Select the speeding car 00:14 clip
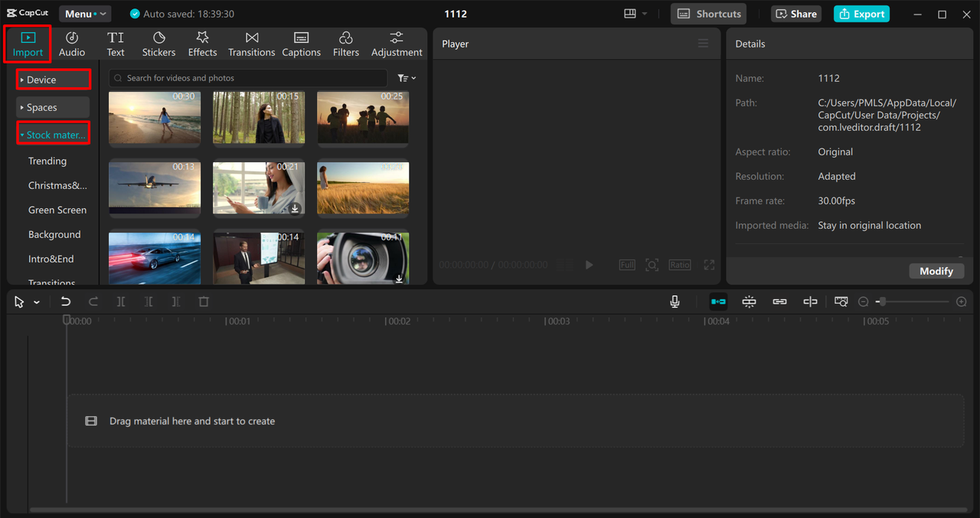The width and height of the screenshot is (980, 518). pos(155,258)
